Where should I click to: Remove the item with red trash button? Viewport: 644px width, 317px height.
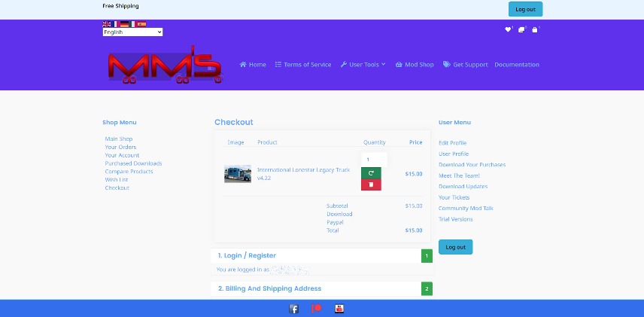[x=371, y=185]
